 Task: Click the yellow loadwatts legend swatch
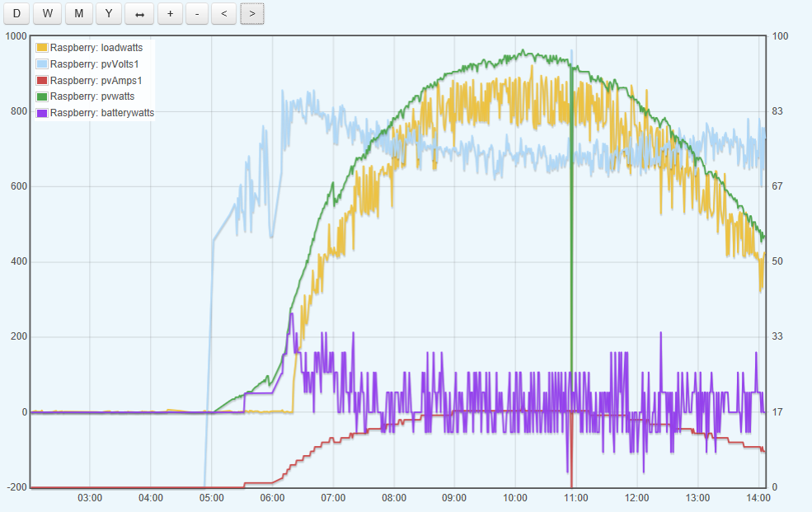pyautogui.click(x=42, y=48)
